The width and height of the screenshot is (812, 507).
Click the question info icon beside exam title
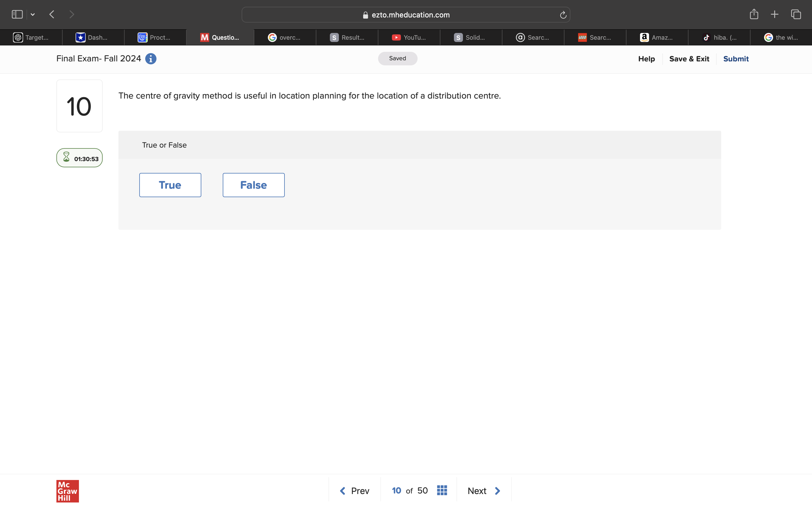[151, 59]
